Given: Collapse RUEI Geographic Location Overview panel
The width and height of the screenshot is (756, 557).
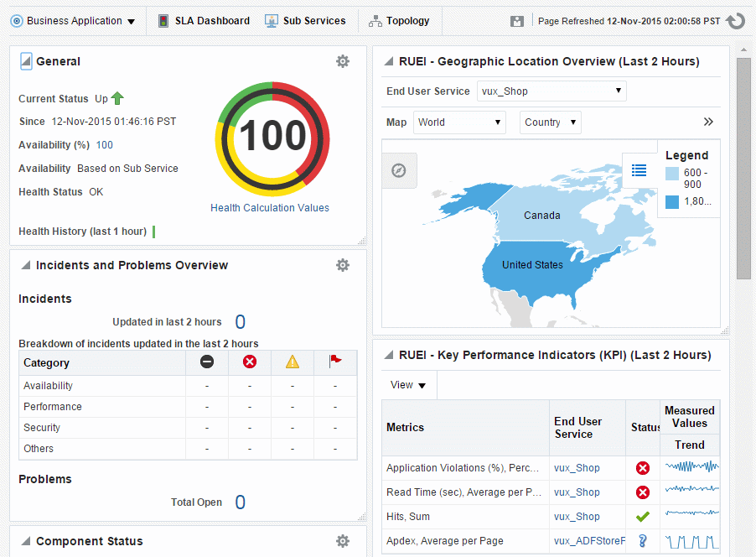Looking at the screenshot, I should 388,61.
